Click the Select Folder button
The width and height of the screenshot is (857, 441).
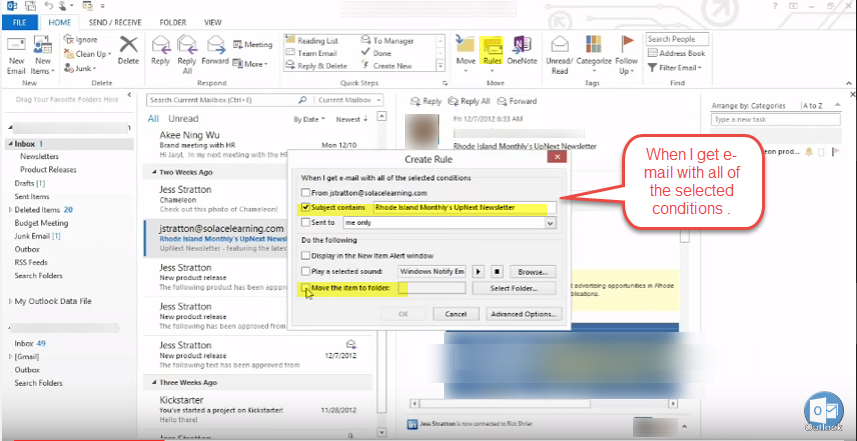521,288
